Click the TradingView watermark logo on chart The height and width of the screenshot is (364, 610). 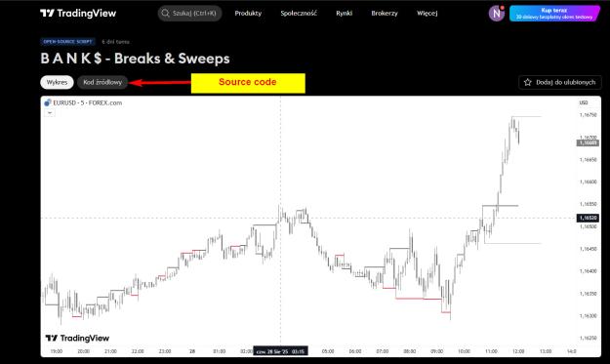coord(77,338)
